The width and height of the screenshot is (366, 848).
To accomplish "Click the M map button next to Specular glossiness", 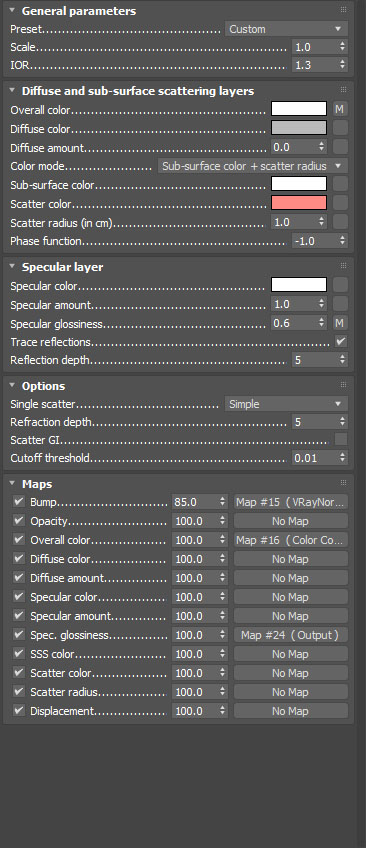I will click(x=340, y=323).
